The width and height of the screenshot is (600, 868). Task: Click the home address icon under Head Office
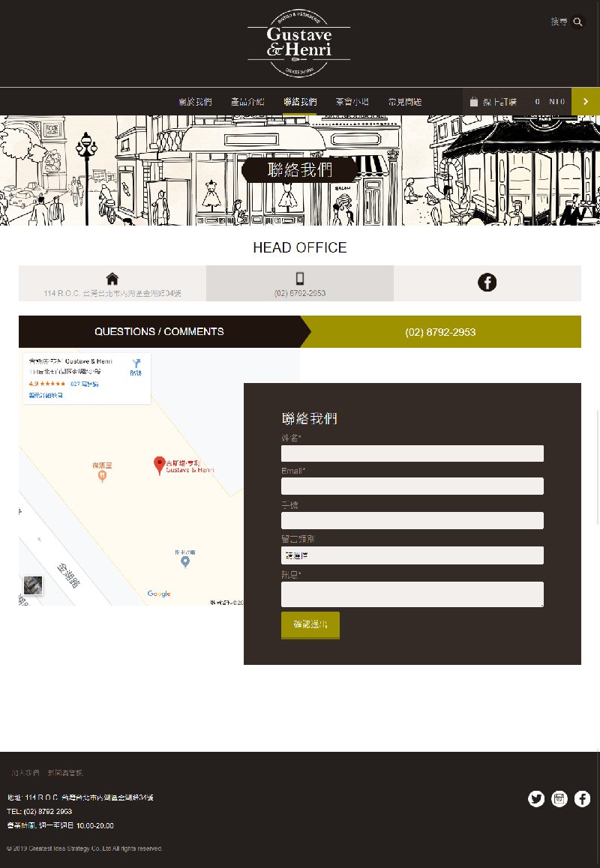(x=112, y=278)
